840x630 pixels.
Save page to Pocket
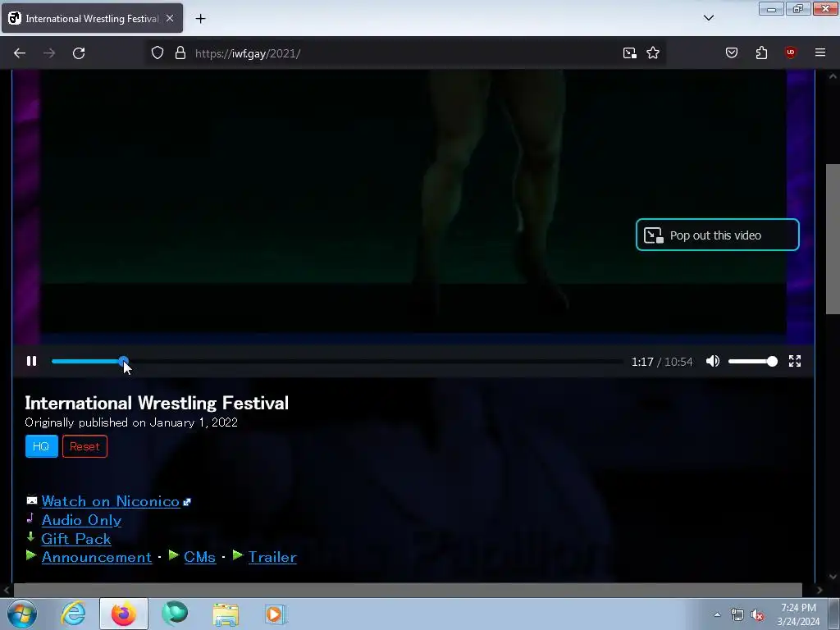[732, 53]
